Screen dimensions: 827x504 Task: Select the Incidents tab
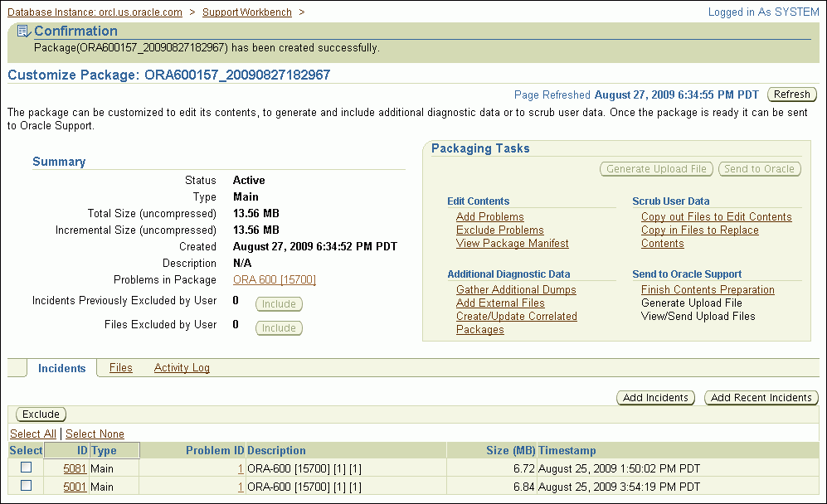[x=61, y=368]
